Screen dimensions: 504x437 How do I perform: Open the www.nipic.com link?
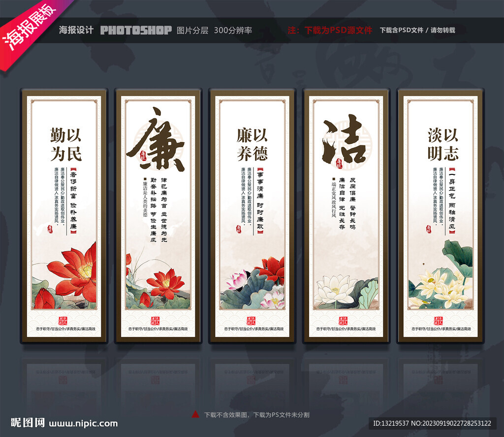[x=83, y=424]
